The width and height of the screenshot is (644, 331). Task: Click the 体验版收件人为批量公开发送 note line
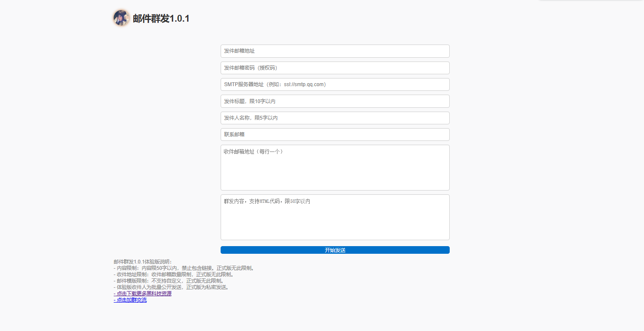[172, 287]
